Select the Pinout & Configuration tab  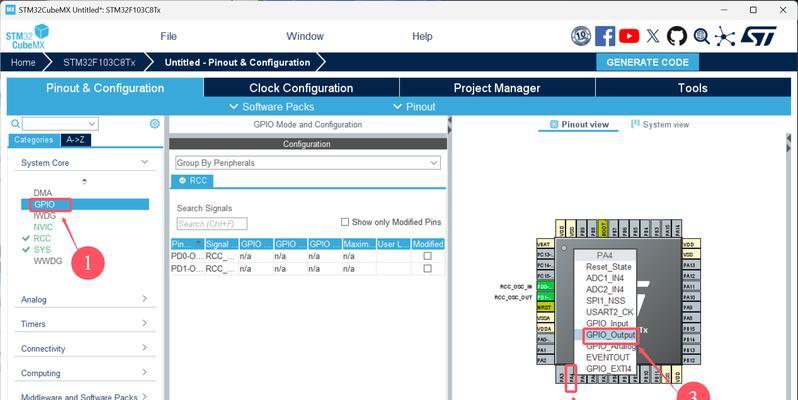[x=105, y=88]
